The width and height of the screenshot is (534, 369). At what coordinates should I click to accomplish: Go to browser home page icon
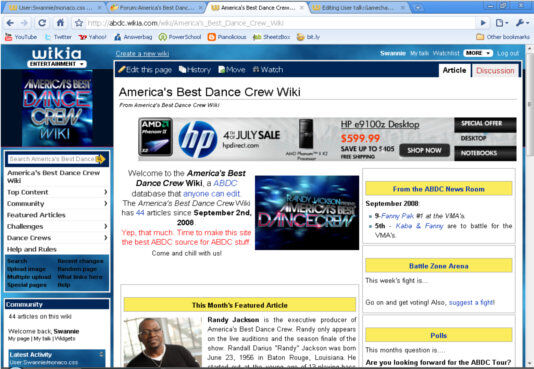point(60,23)
